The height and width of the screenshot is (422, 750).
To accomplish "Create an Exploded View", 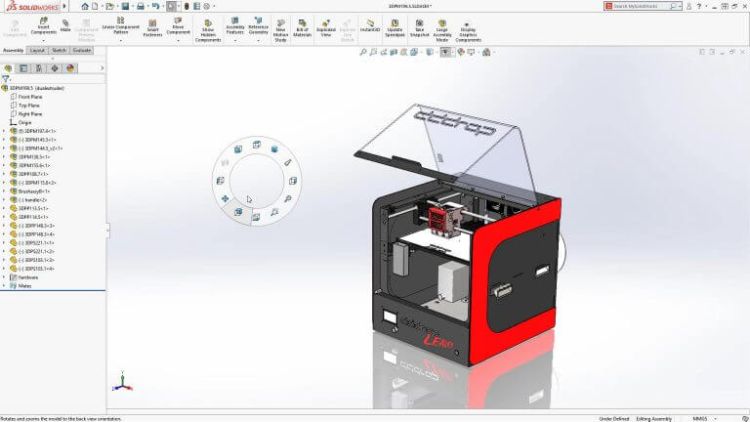I will pyautogui.click(x=326, y=28).
